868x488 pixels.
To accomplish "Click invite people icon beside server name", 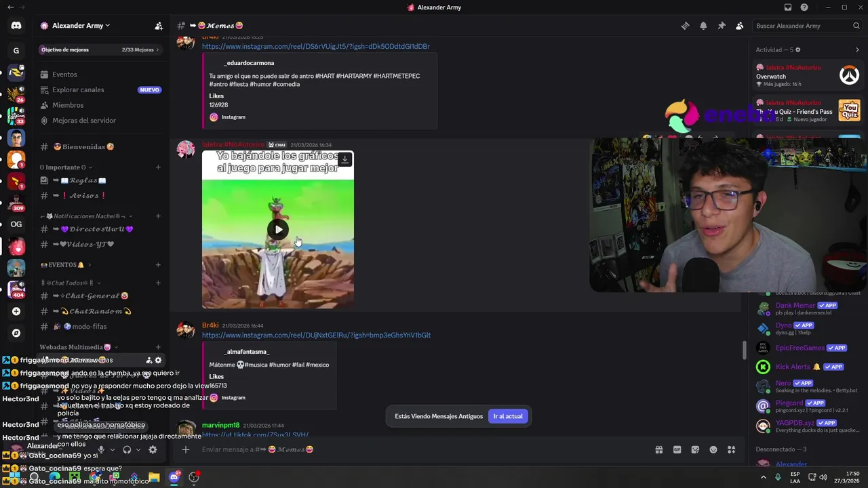I will pos(159,26).
